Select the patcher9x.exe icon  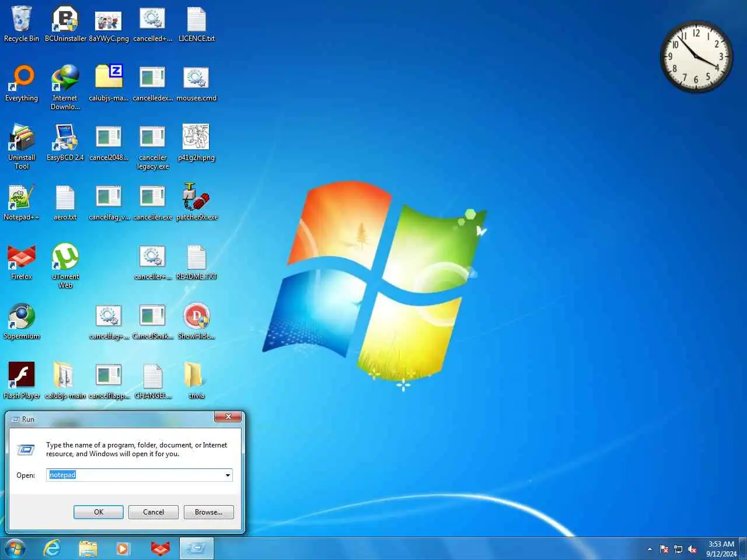pyautogui.click(x=197, y=203)
